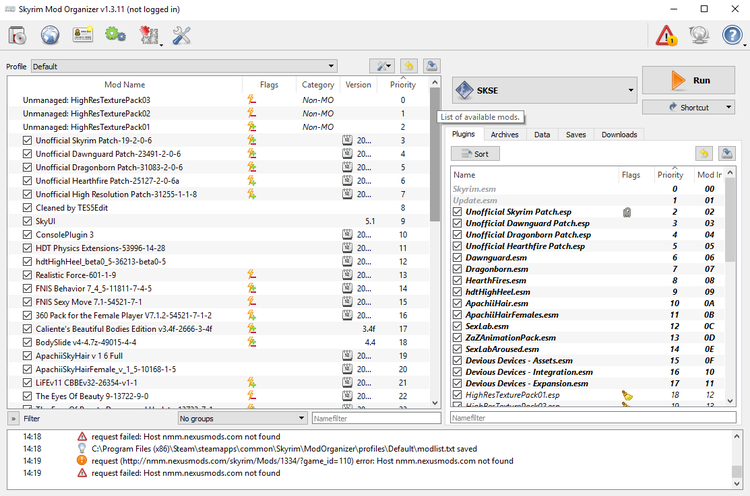This screenshot has width=750, height=496.
Task: Open the executables gears icon
Action: coord(115,35)
